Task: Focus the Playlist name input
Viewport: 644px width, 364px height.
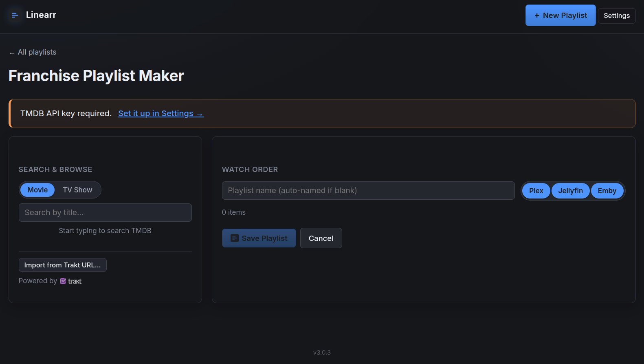Action: click(368, 190)
